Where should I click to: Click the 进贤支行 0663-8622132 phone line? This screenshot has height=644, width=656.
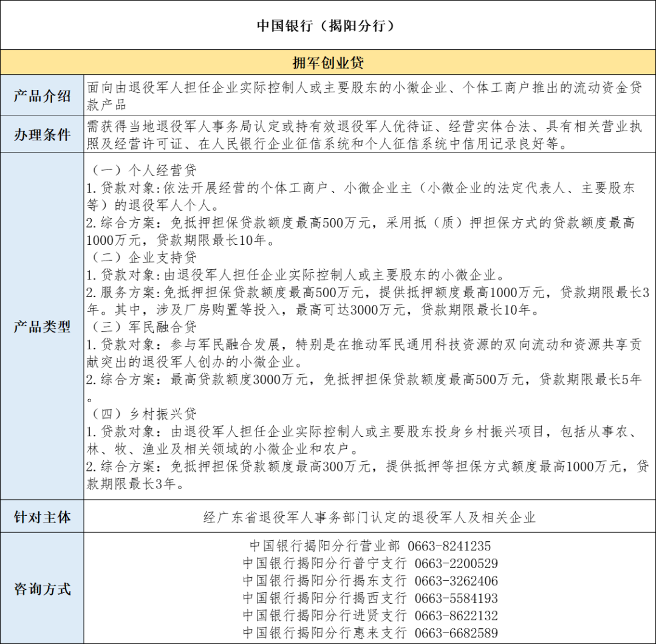click(371, 615)
